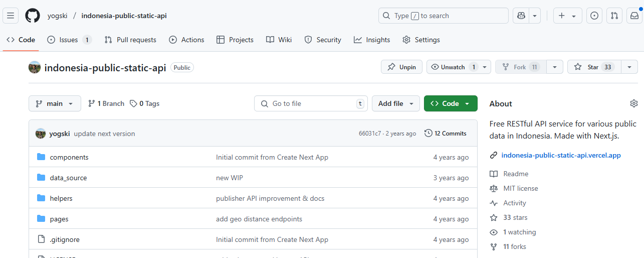Click the Issues count badge showing 1
The image size is (644, 258).
point(87,40)
